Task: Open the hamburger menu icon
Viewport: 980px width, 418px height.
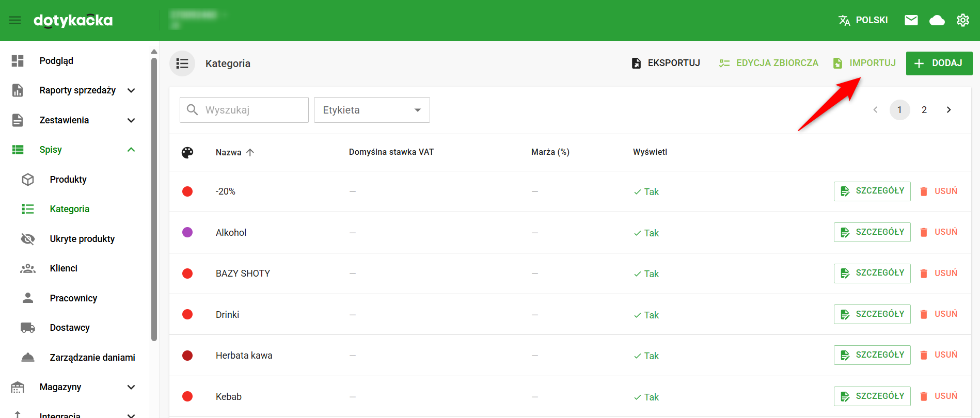Action: [15, 20]
